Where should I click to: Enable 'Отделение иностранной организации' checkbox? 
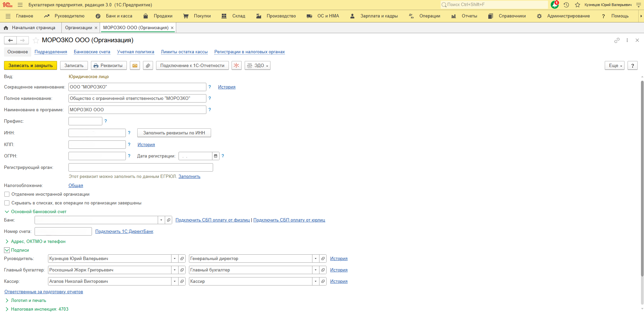pos(7,194)
